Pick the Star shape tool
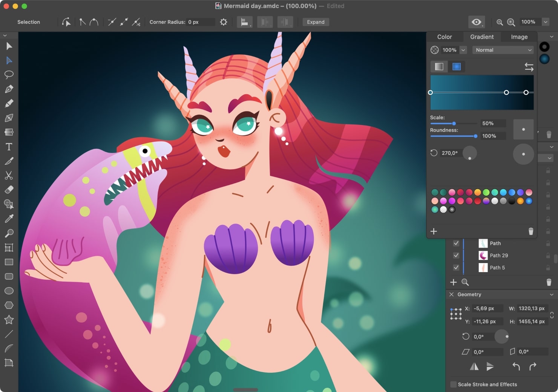Screen dimensions: 558x392 9,320
